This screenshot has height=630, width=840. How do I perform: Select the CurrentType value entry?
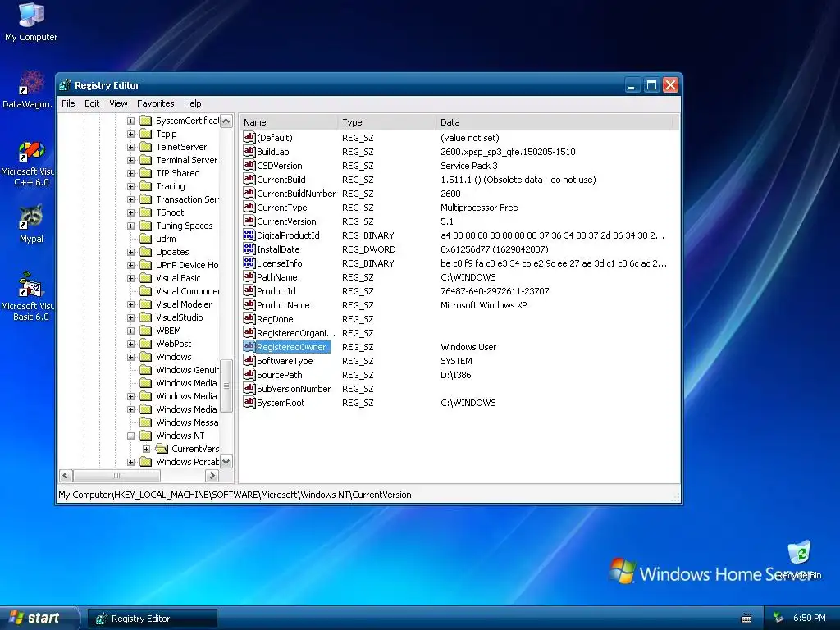282,208
